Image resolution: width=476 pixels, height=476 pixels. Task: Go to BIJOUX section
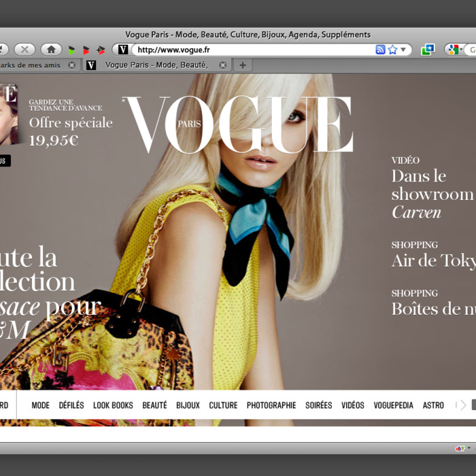coord(188,405)
